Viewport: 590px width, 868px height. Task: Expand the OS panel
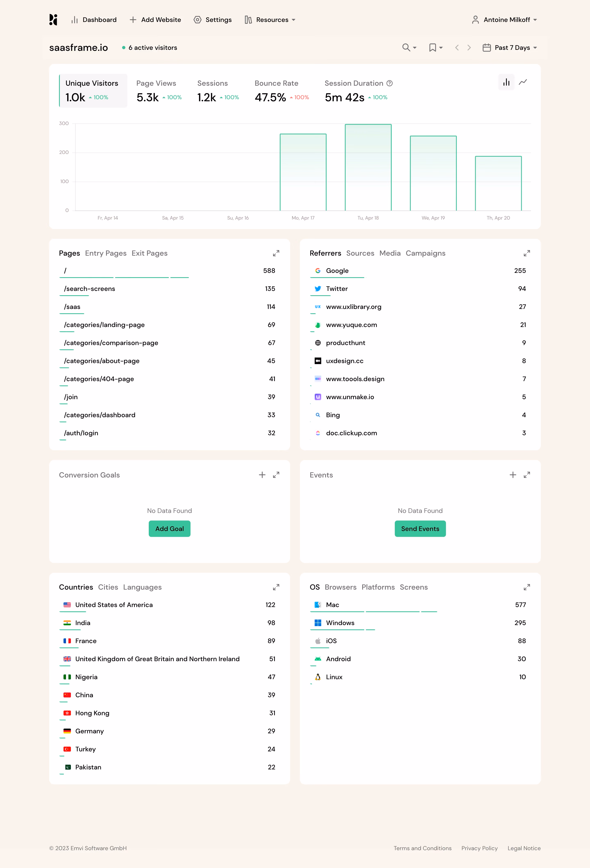click(526, 587)
